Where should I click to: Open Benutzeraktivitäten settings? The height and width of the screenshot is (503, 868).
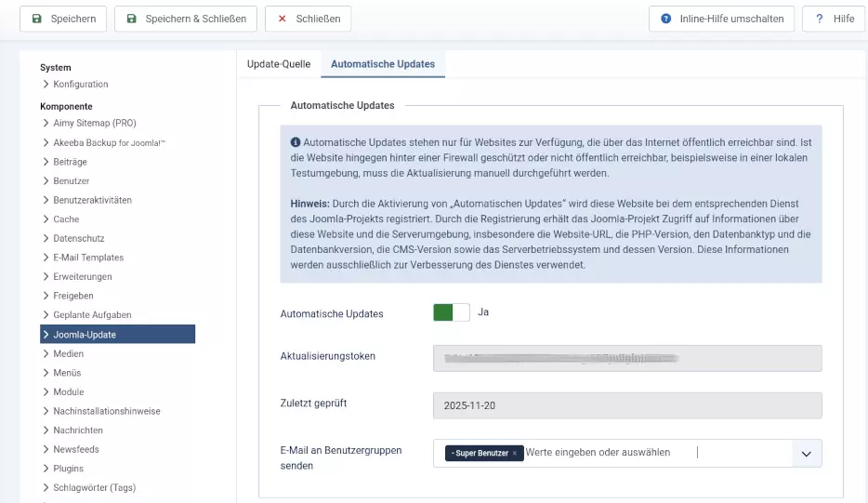click(x=92, y=200)
